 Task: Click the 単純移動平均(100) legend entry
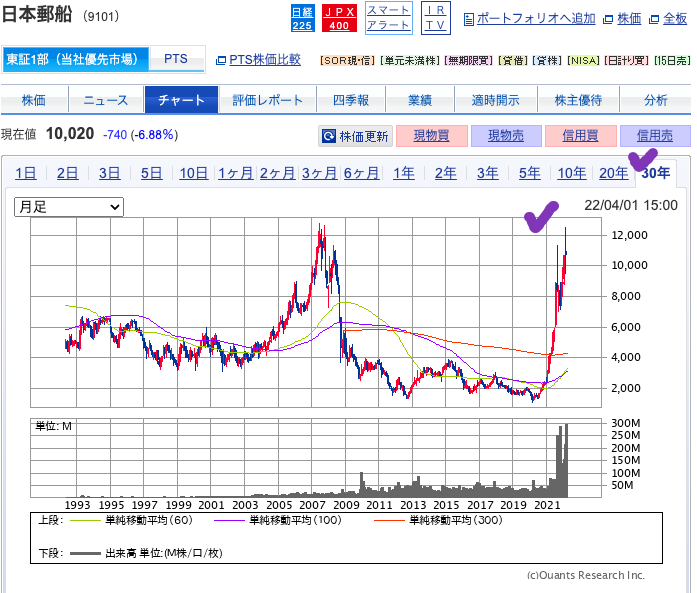tap(278, 520)
